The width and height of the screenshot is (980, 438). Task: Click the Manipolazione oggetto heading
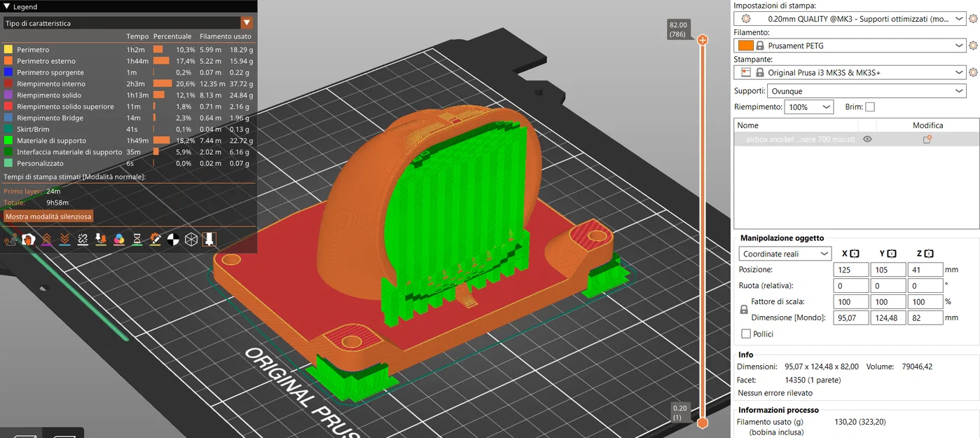pyautogui.click(x=782, y=238)
